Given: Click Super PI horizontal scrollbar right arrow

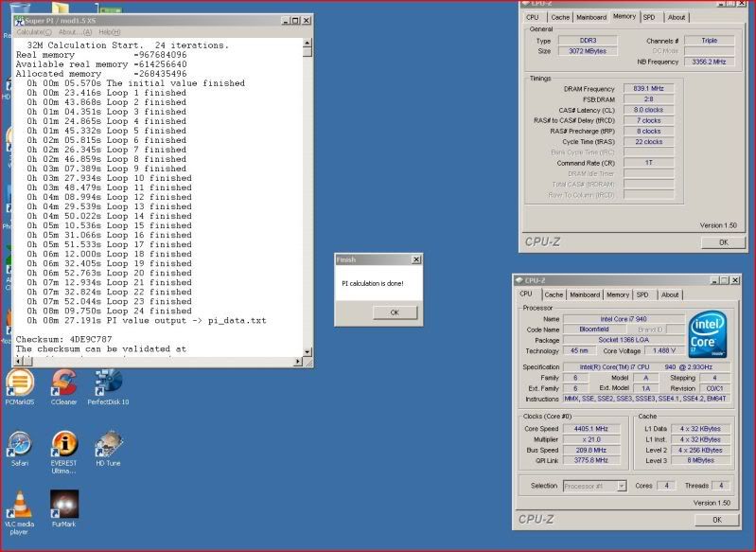Looking at the screenshot, I should coord(298,362).
